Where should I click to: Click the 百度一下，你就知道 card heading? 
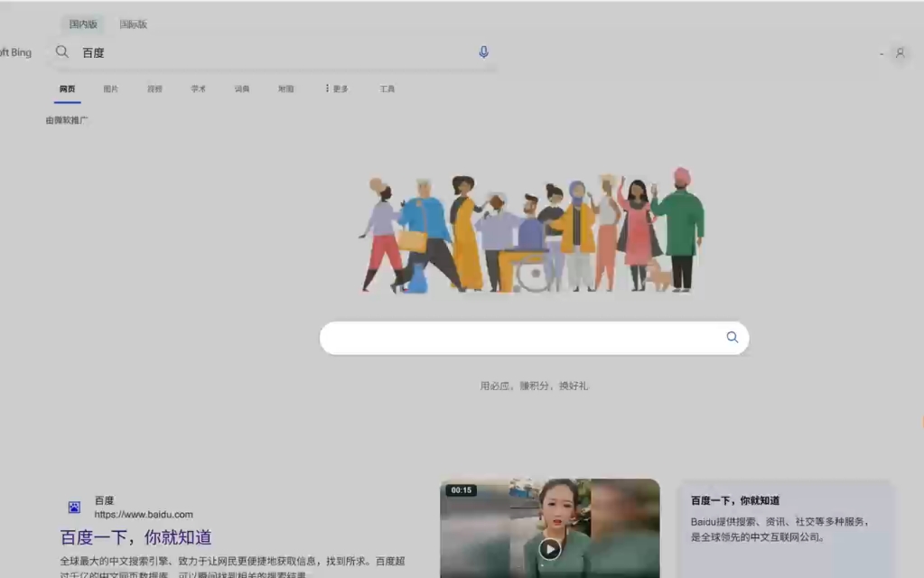[x=735, y=500]
